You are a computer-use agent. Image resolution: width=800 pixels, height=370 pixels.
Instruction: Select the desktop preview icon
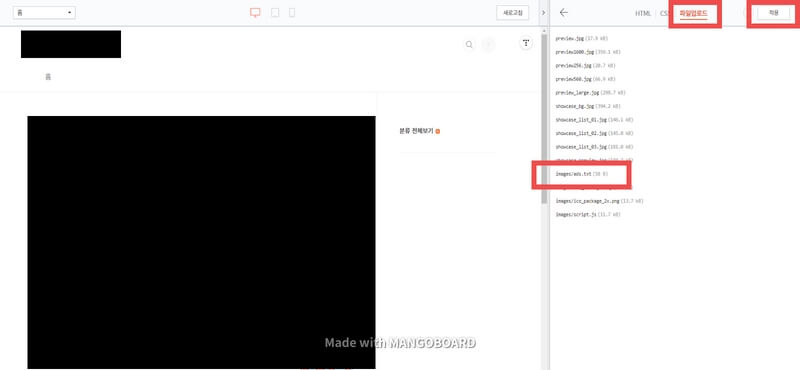(x=255, y=13)
